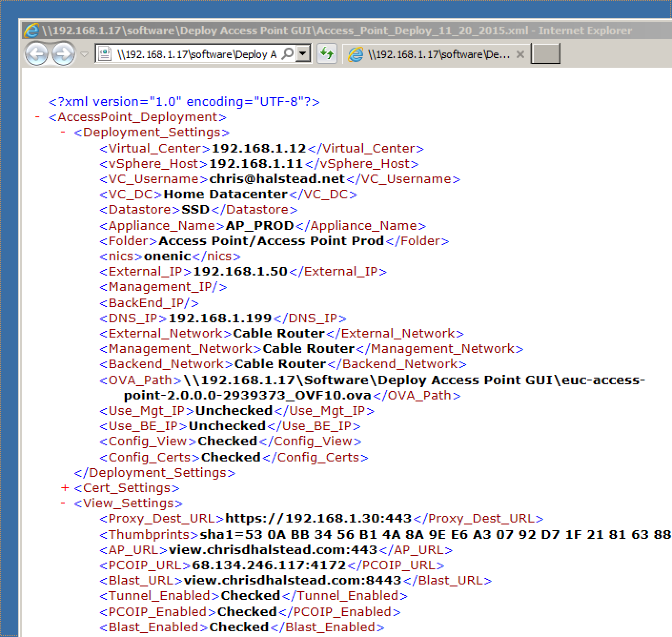Screen dimensions: 672x637
Task: Click the page icon in the address bar
Action: [x=105, y=54]
